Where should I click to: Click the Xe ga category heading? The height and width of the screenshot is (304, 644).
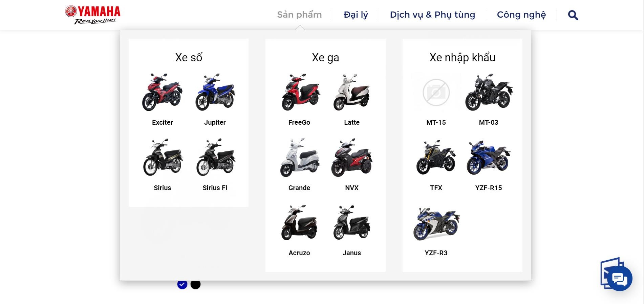pyautogui.click(x=325, y=57)
